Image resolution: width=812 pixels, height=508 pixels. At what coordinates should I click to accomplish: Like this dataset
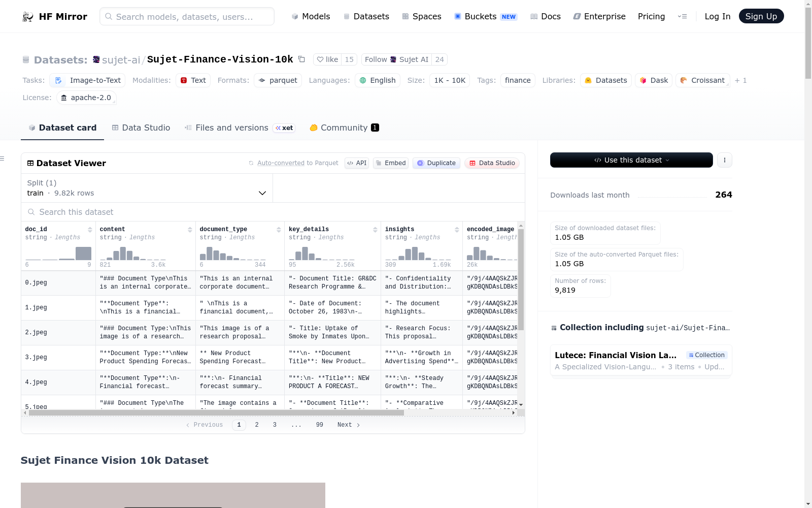327,59
